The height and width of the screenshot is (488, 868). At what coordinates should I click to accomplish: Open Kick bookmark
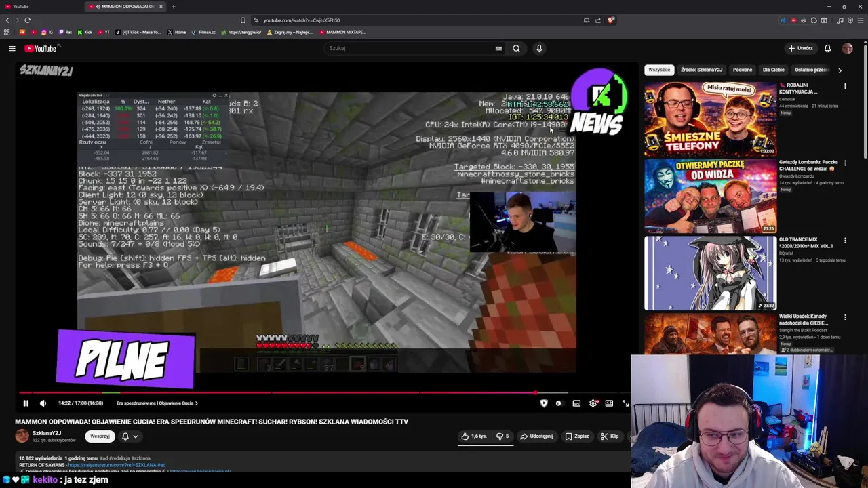click(85, 32)
